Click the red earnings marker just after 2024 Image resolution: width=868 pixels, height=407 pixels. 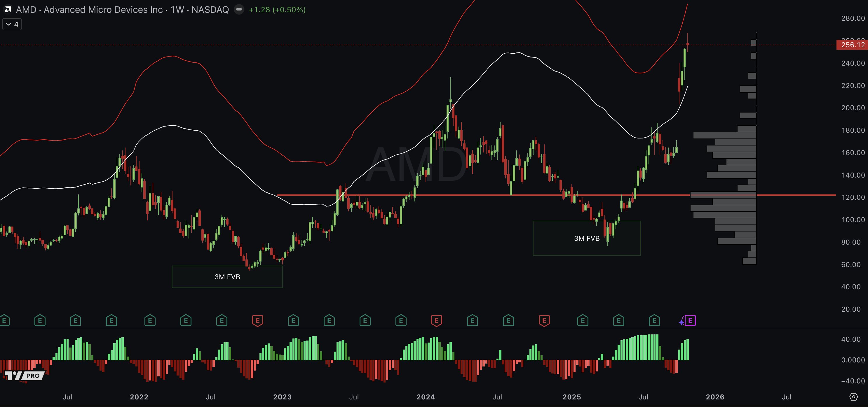436,320
